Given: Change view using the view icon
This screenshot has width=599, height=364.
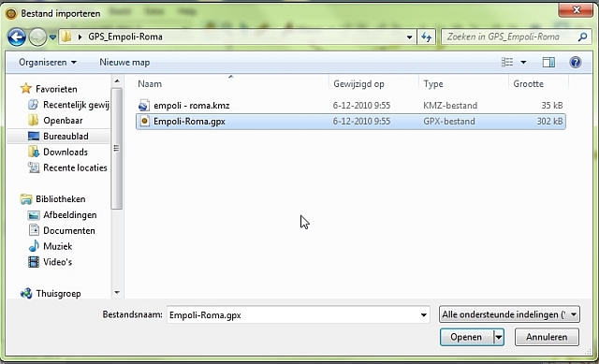Looking at the screenshot, I should click(x=507, y=62).
